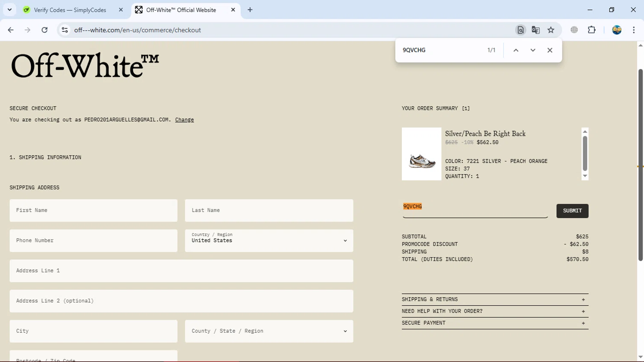Minimize the browser window

pyautogui.click(x=590, y=10)
